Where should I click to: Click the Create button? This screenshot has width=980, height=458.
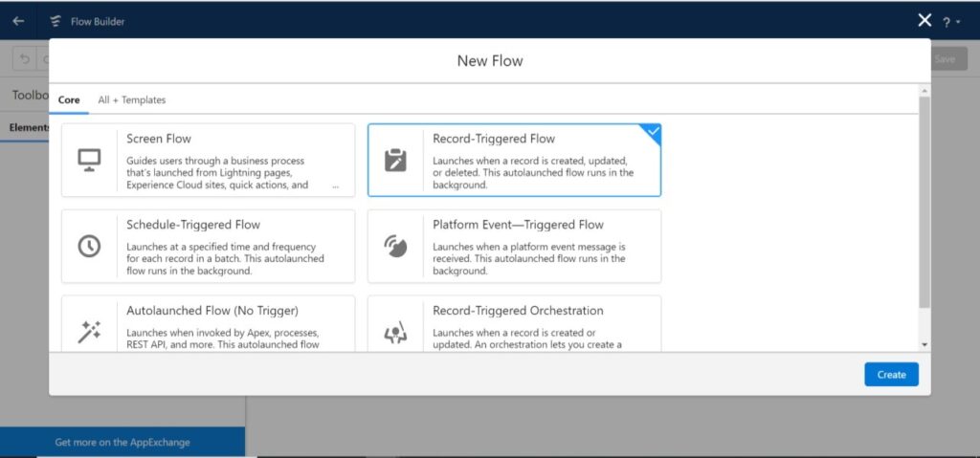pos(890,374)
